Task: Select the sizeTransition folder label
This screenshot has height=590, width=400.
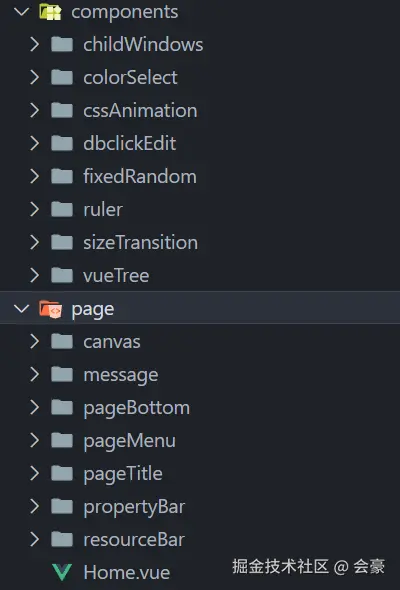Action: point(140,243)
